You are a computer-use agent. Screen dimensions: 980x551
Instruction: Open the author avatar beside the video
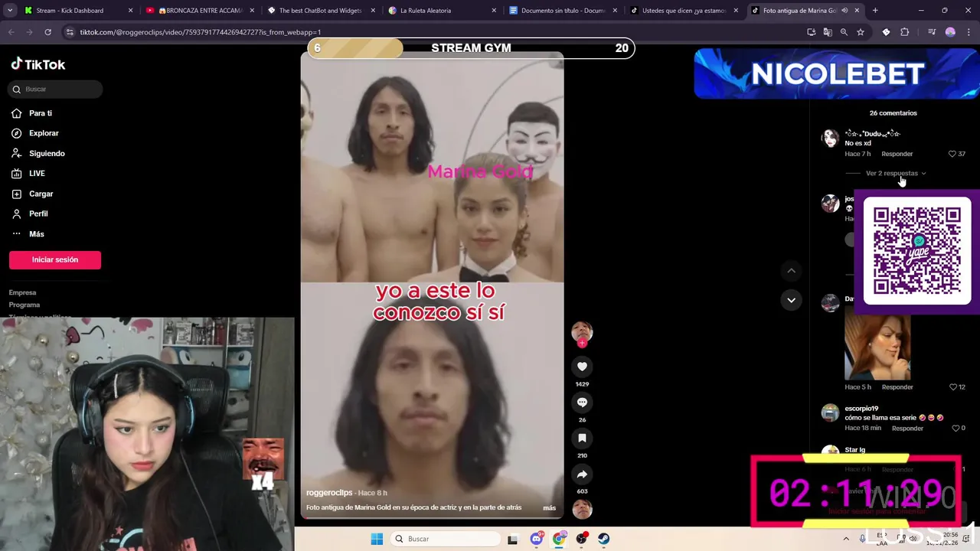click(x=582, y=331)
